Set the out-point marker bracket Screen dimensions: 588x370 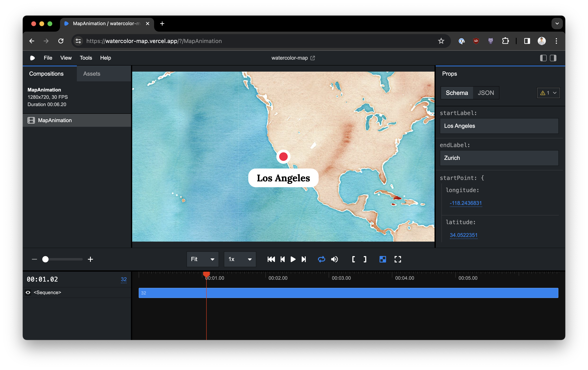365,259
